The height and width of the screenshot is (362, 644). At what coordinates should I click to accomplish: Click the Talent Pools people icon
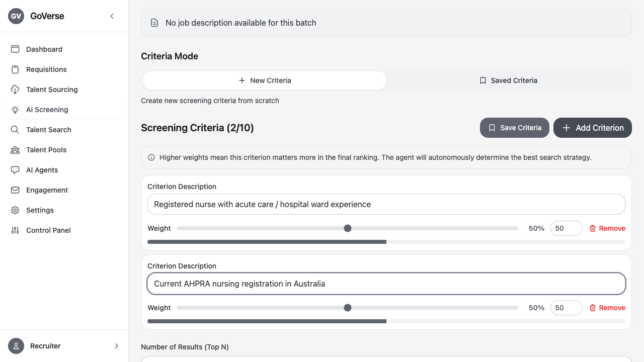pyautogui.click(x=15, y=150)
